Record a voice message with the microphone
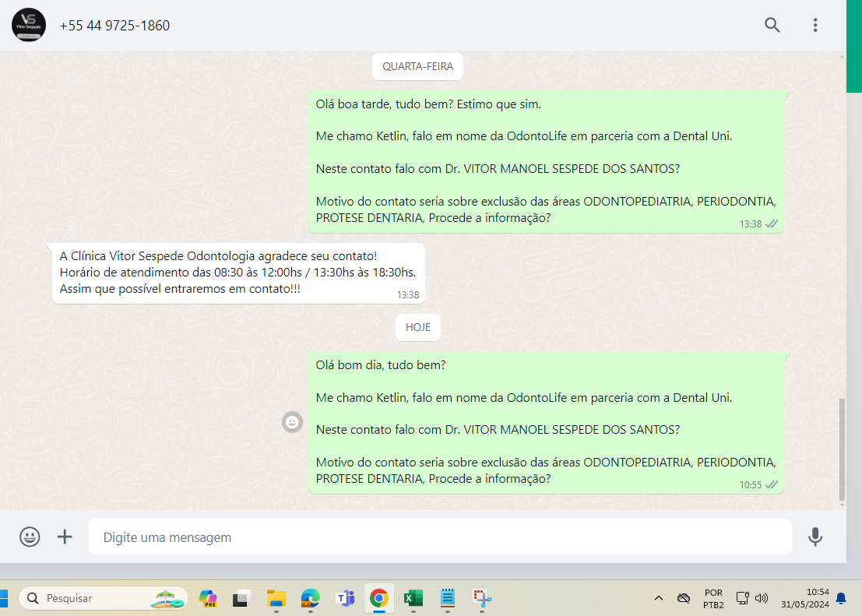The height and width of the screenshot is (616, 862). 815,537
